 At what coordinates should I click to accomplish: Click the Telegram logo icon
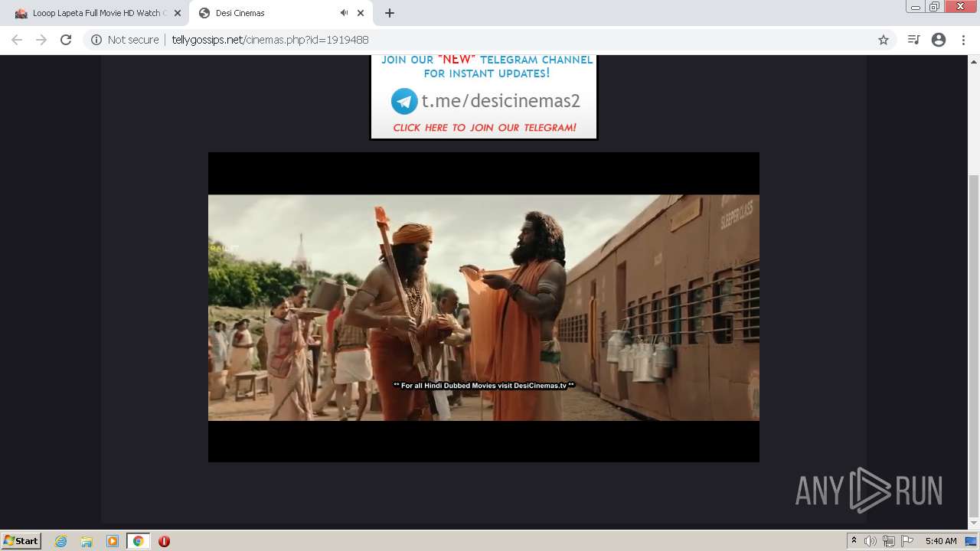click(x=404, y=101)
